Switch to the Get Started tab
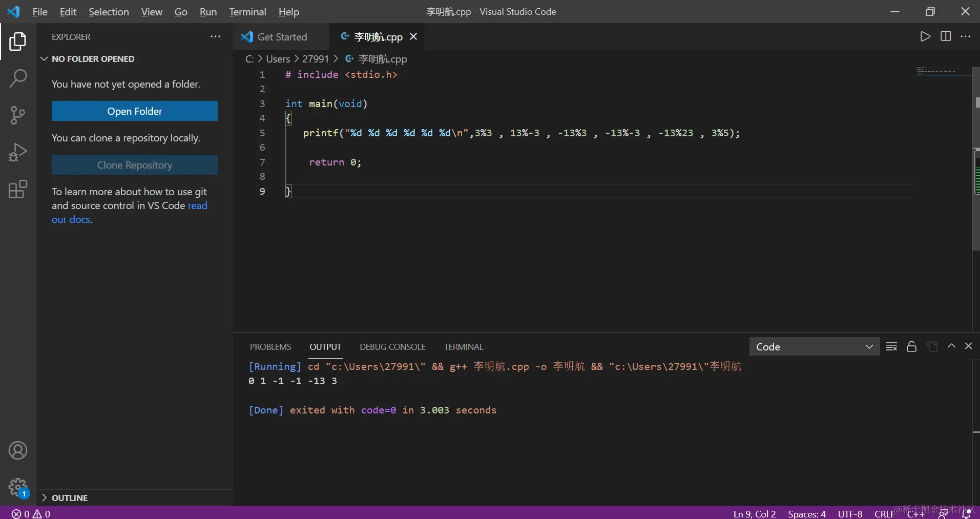The height and width of the screenshot is (519, 980). (281, 36)
